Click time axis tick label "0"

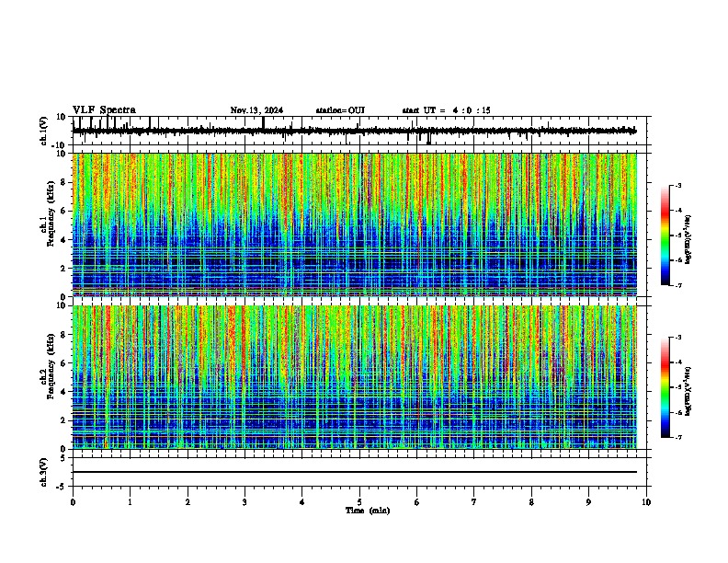tap(73, 502)
